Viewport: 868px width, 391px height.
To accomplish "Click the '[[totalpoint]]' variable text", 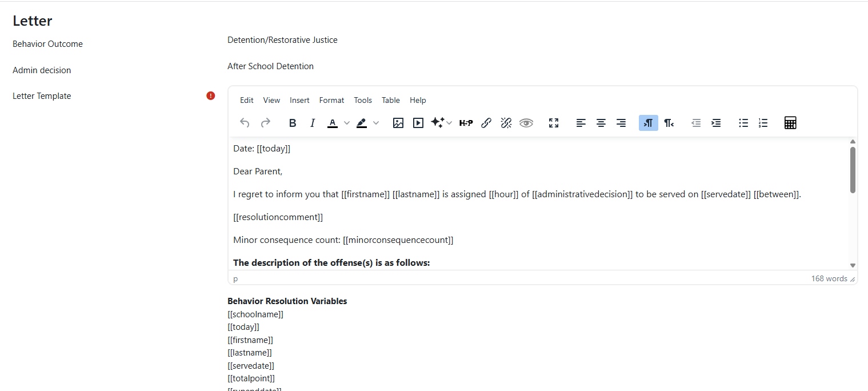I will coord(251,378).
